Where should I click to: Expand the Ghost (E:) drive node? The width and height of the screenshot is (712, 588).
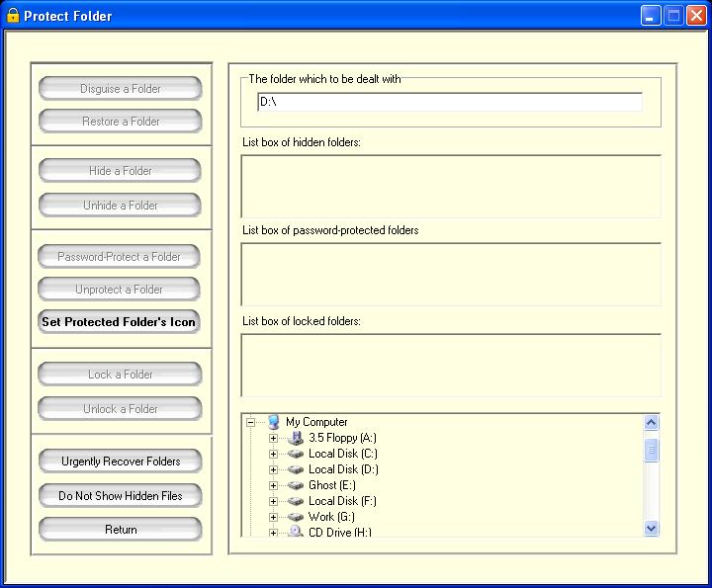273,486
